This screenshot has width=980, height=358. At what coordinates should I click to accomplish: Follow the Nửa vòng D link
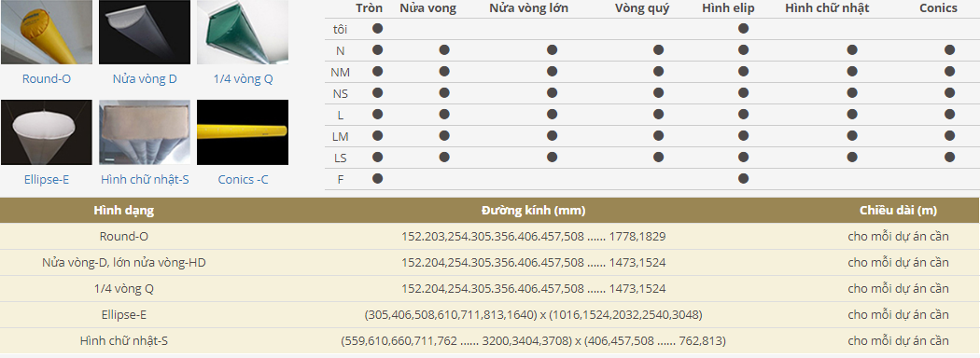tap(145, 79)
